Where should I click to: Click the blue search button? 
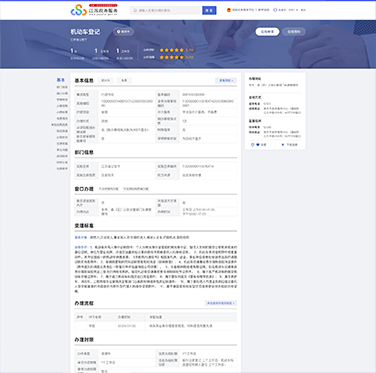tap(209, 10)
